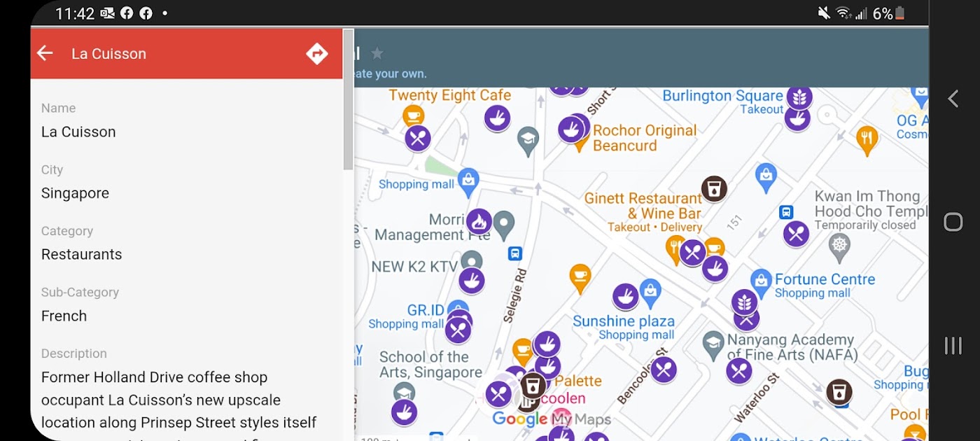
Task: Tap the Twenty Eight Cafe coffee cup marker
Action: point(413,115)
